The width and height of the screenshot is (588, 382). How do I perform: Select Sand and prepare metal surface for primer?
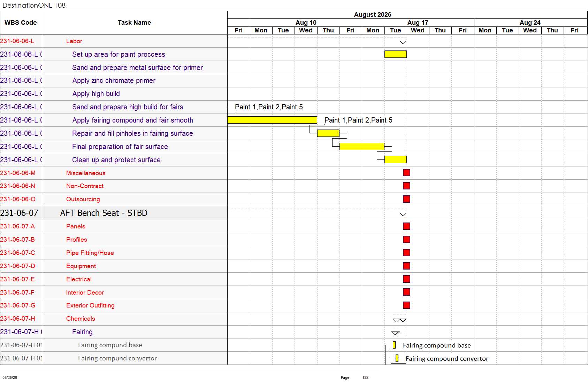[x=137, y=68]
